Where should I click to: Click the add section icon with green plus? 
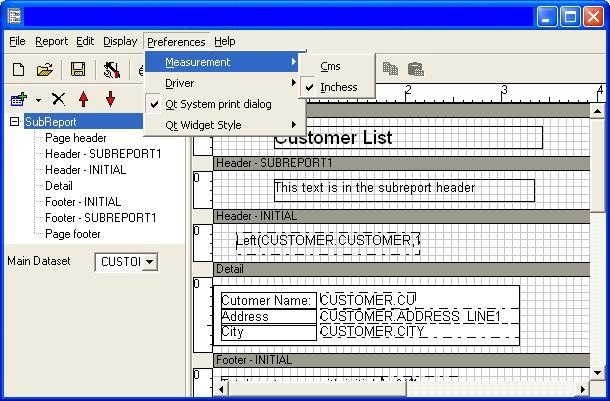coord(18,99)
